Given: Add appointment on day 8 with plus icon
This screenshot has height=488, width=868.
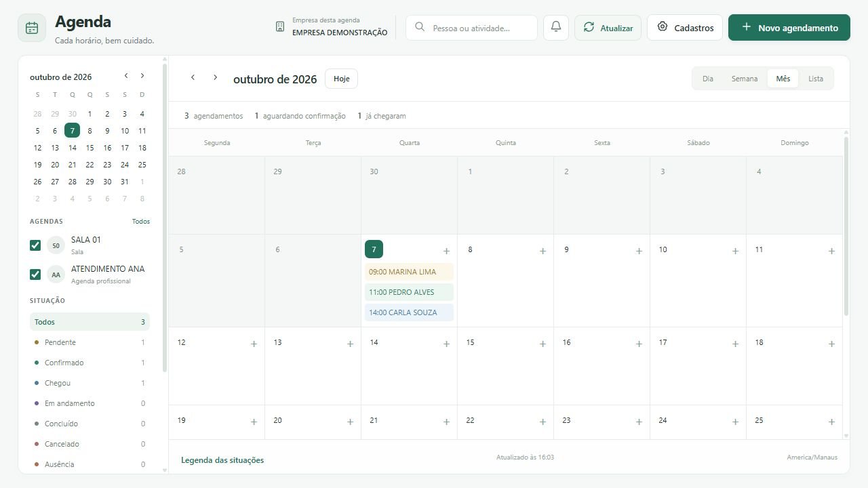Looking at the screenshot, I should tap(542, 251).
